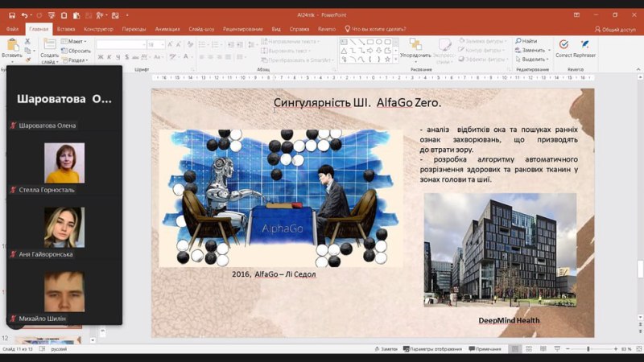Click the 'Что вы хотите сделать?' search box

tap(375, 29)
